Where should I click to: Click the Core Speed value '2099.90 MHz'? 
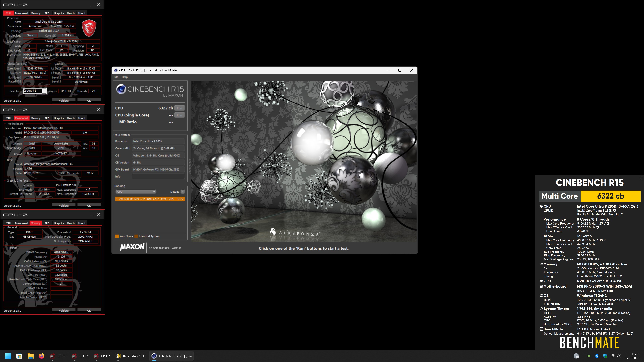[35, 68]
